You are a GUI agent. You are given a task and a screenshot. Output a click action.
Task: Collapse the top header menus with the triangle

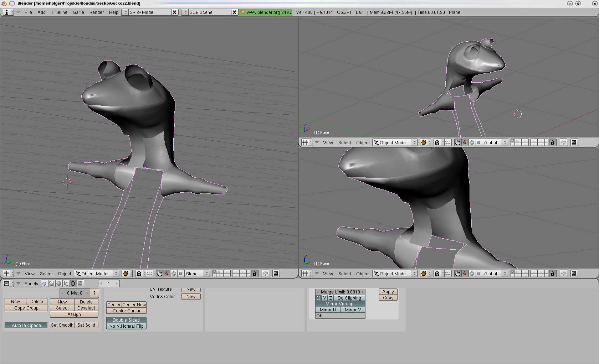18,12
